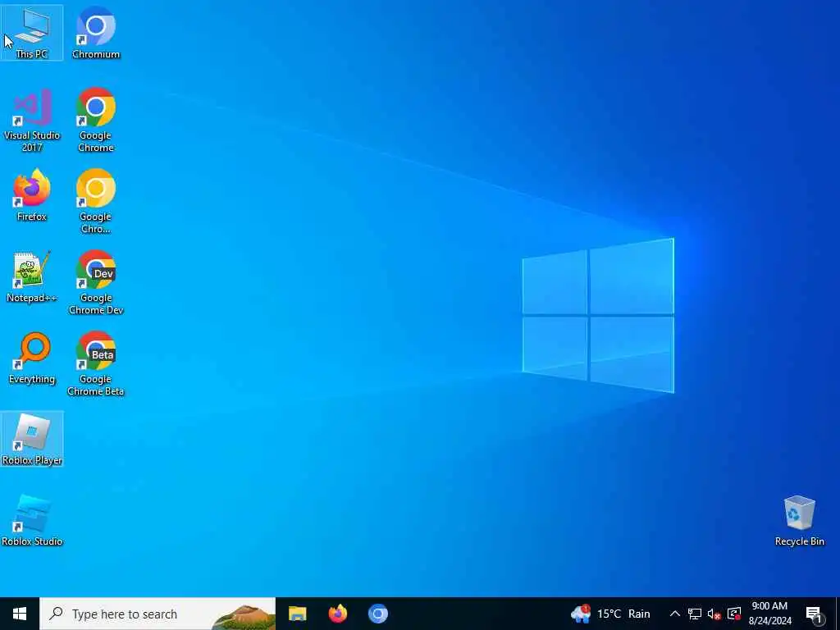Select the Chromium desktop shortcut
The image size is (840, 630).
[x=96, y=33]
